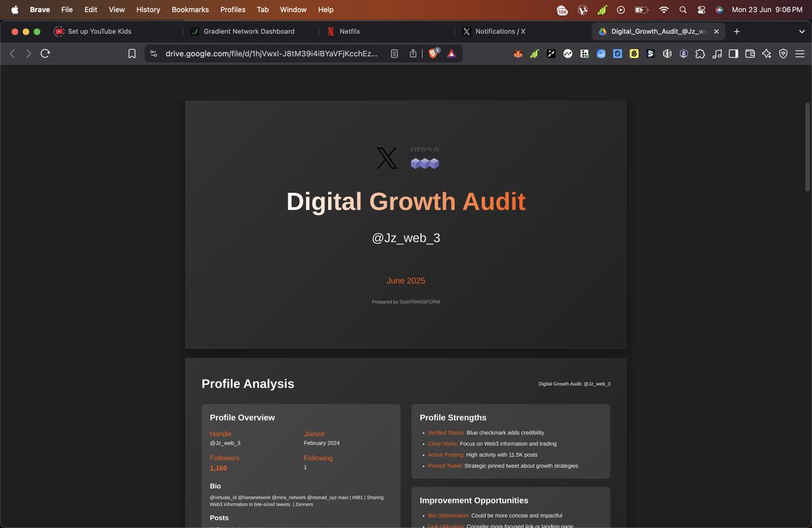
Task: Open the yellow S extension icon
Action: coord(634,53)
